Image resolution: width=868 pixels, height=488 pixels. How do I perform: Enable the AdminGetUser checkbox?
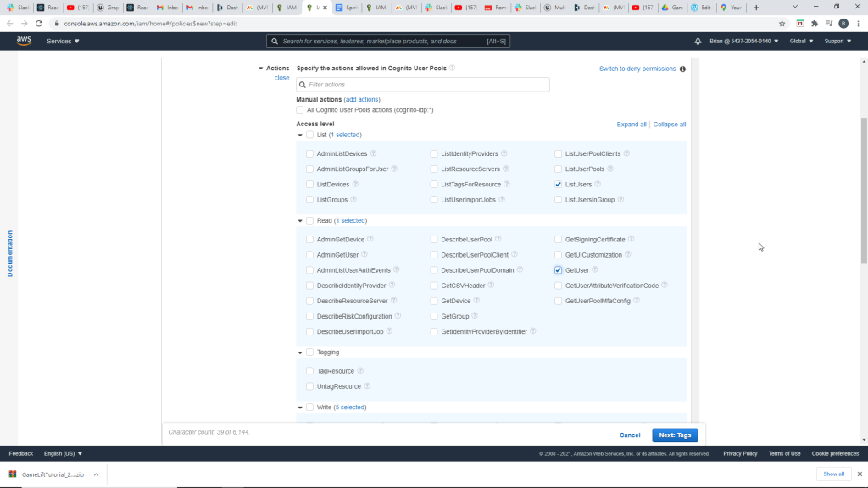[309, 255]
